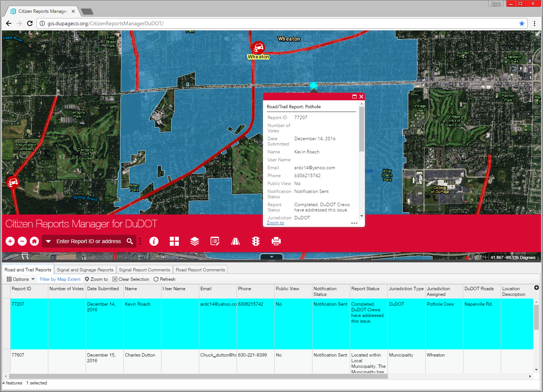543x392 pixels.
Task: Maximize the report popup window
Action: (354, 97)
